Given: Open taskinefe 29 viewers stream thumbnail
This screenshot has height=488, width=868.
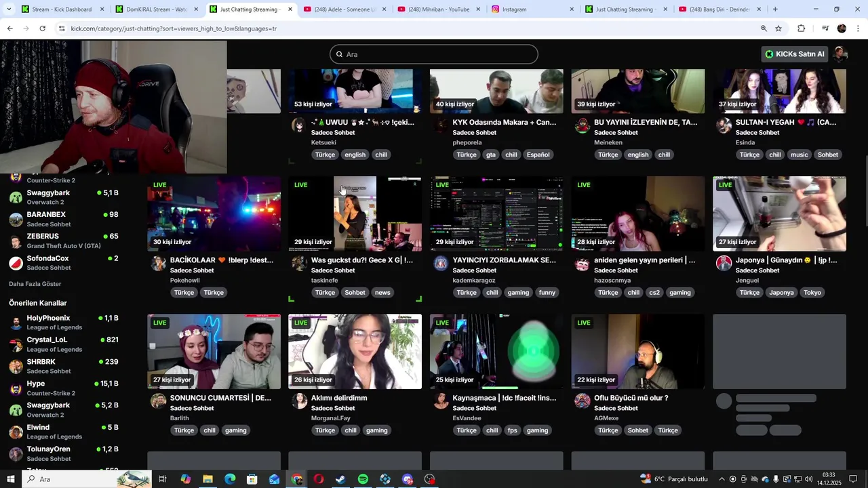Looking at the screenshot, I should pos(355,214).
